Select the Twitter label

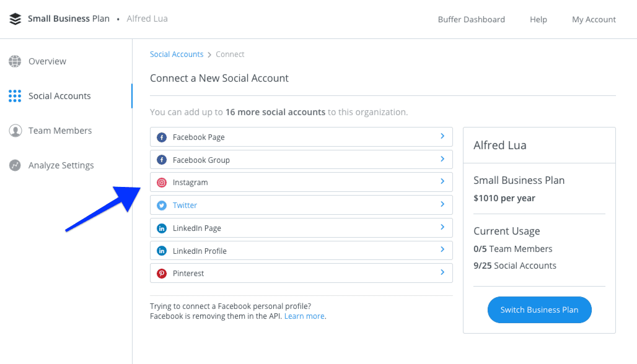(x=185, y=206)
